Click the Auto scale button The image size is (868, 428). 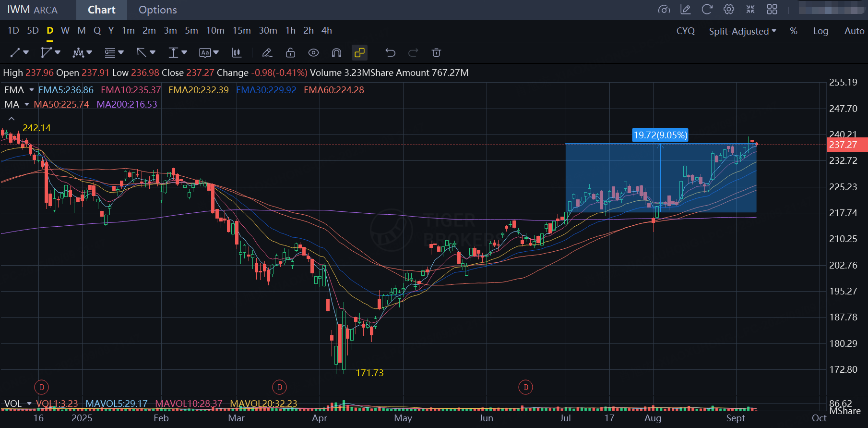(x=854, y=31)
